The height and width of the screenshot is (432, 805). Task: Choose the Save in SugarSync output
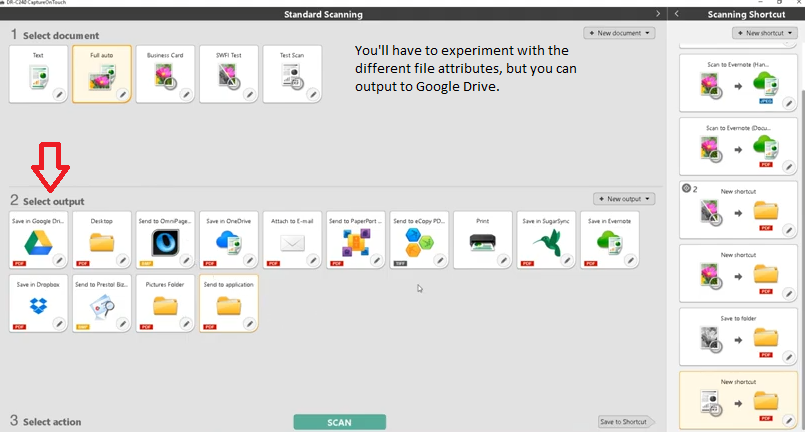545,240
